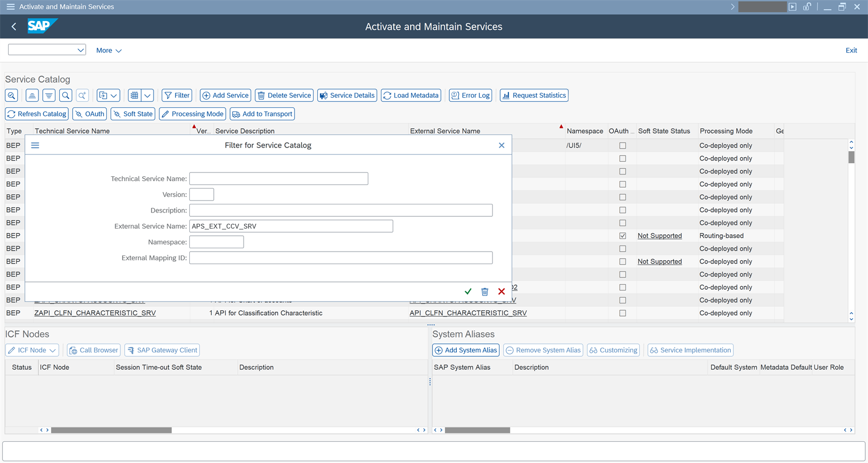
Task: Click Load Metadata button
Action: click(x=411, y=95)
